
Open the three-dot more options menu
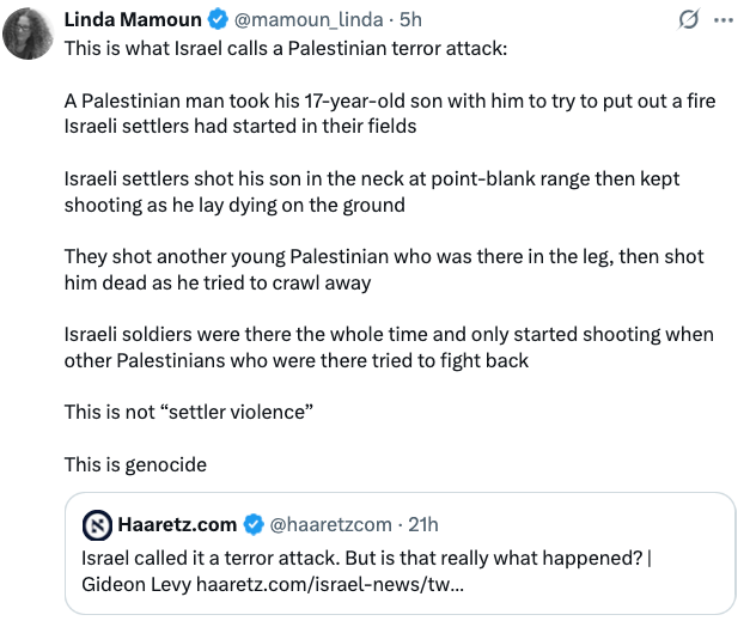[723, 20]
